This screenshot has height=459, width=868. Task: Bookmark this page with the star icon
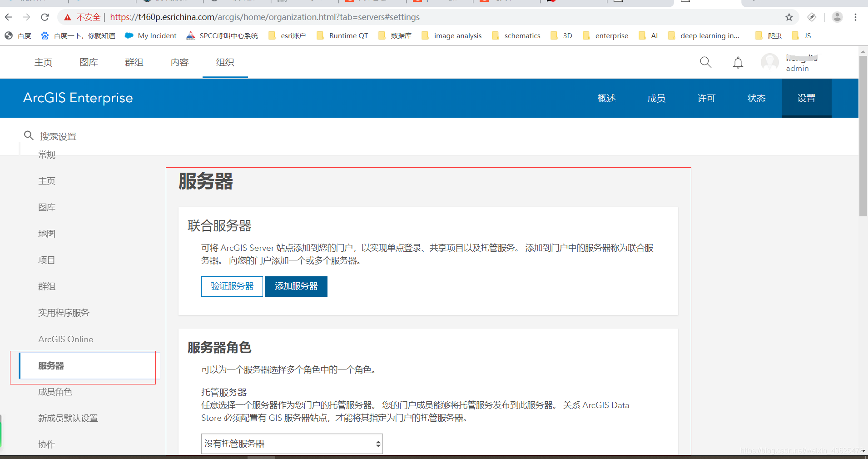[789, 17]
